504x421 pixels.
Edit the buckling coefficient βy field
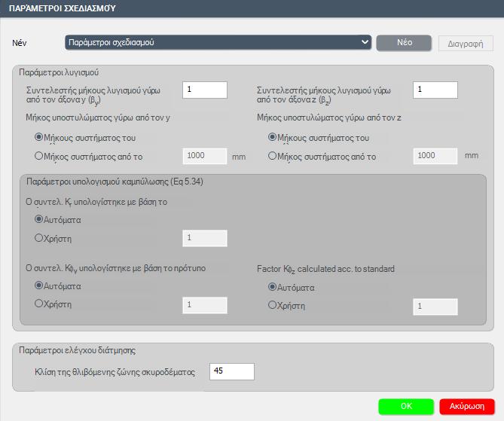(205, 90)
